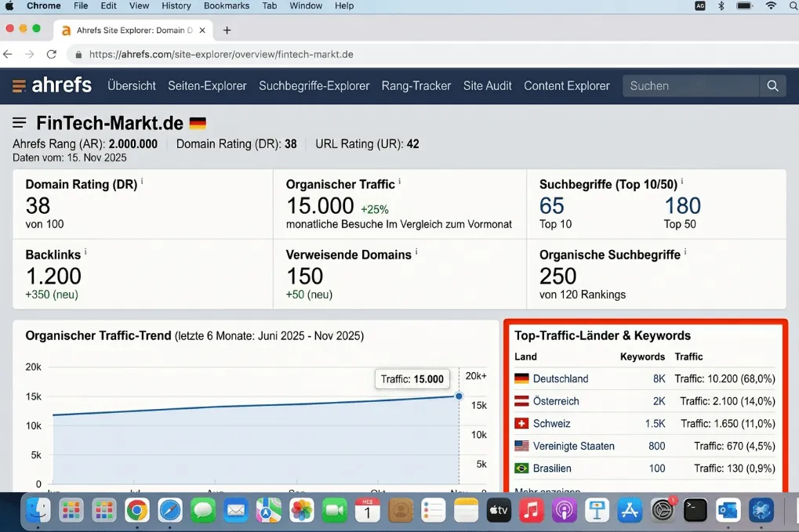The image size is (799, 532).
Task: Open Finder from the Dock
Action: tap(38, 510)
